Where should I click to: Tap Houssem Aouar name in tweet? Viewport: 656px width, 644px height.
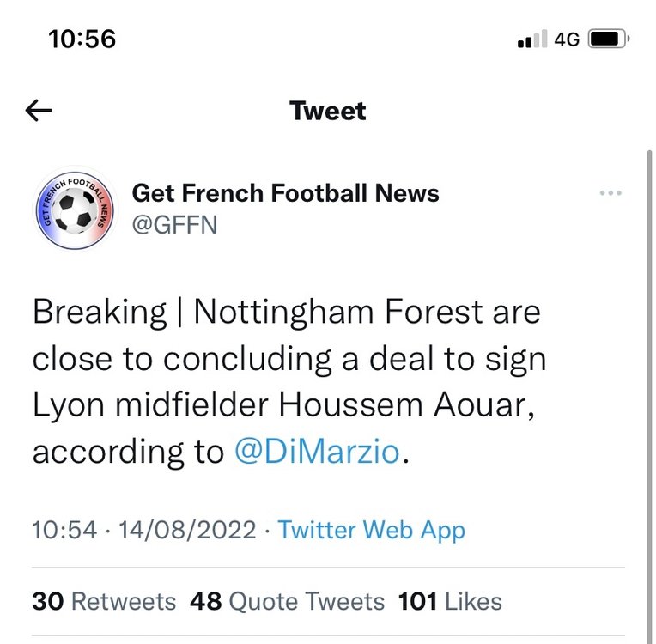tap(407, 404)
